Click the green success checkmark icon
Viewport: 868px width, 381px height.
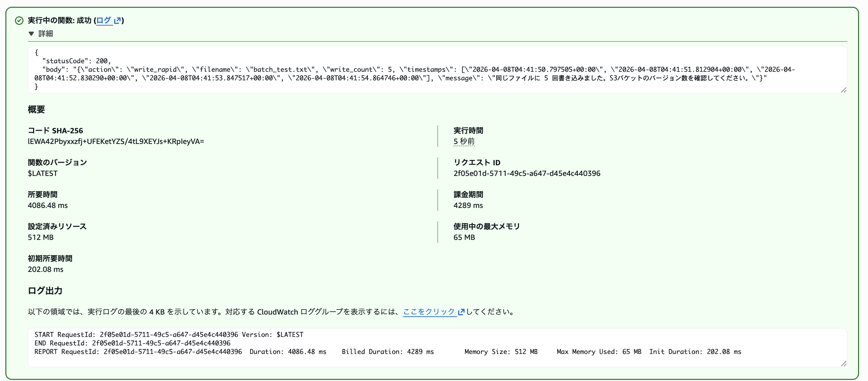tap(18, 21)
